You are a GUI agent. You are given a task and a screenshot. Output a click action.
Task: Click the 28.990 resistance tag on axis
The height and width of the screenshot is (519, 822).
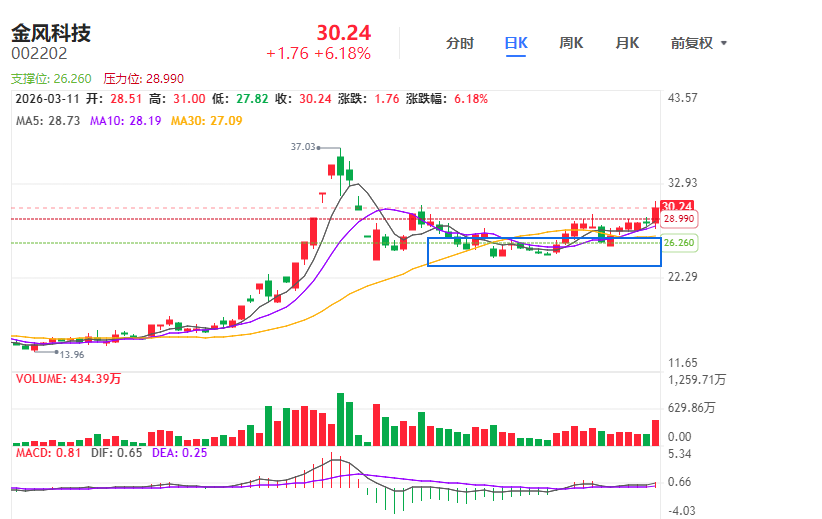(679, 218)
